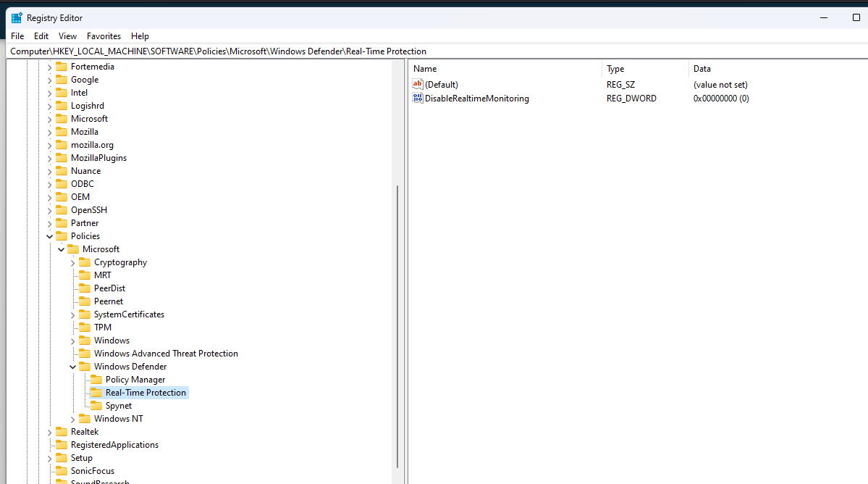Click the MozillaPlugins folder icon
Viewport: 868px width, 484px height.
tap(62, 157)
